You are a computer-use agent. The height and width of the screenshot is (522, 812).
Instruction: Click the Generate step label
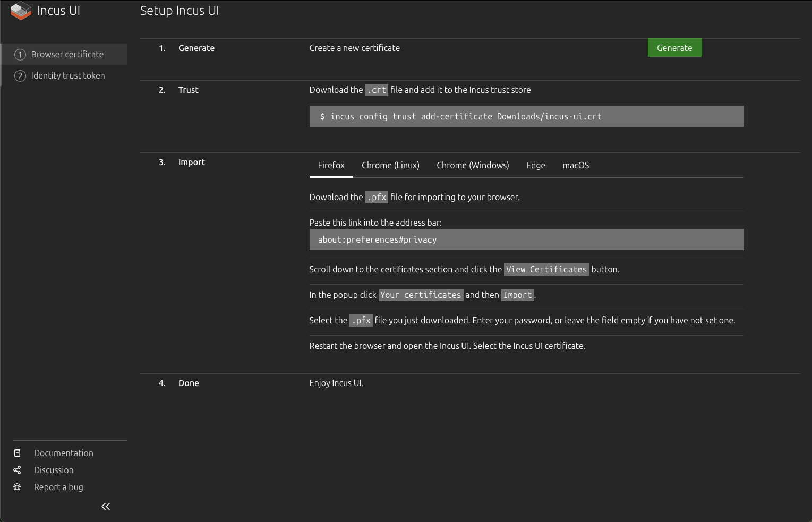[196, 48]
